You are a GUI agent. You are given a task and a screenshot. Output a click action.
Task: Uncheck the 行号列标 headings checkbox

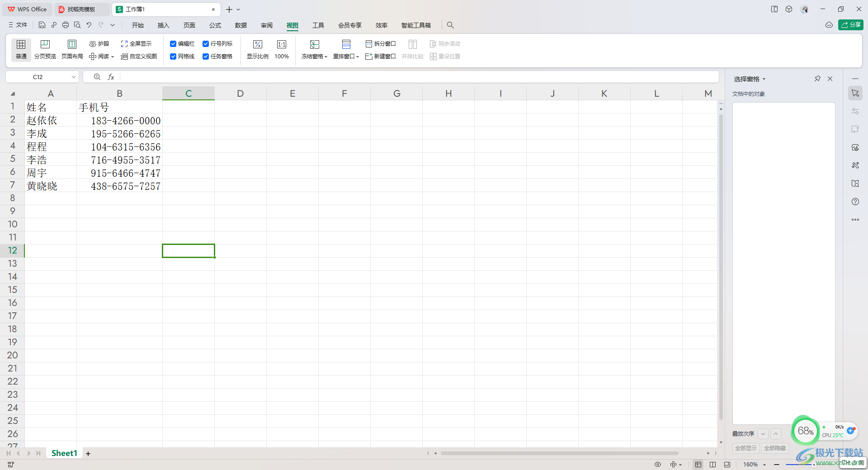(x=206, y=44)
